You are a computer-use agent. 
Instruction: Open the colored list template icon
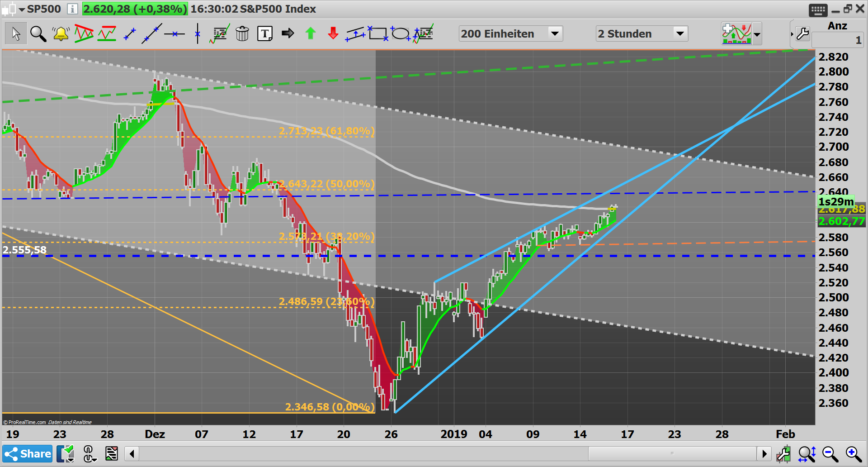click(x=111, y=453)
